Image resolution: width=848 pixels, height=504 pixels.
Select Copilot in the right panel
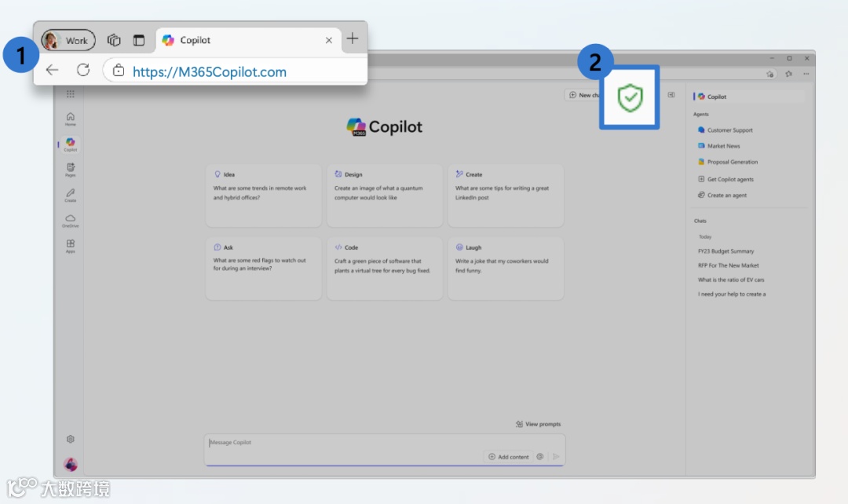tap(749, 97)
